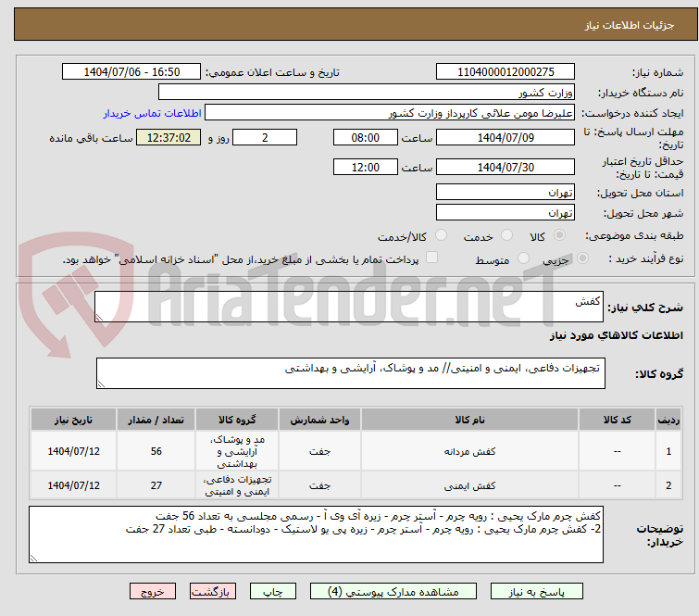Click the واحد شمارش column header
The height and width of the screenshot is (616, 699).
click(319, 420)
